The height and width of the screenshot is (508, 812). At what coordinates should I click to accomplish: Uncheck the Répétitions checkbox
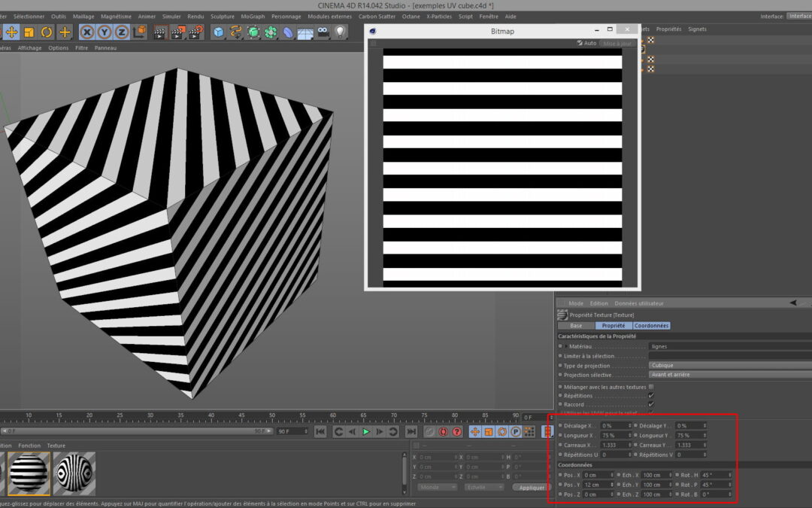coord(651,396)
